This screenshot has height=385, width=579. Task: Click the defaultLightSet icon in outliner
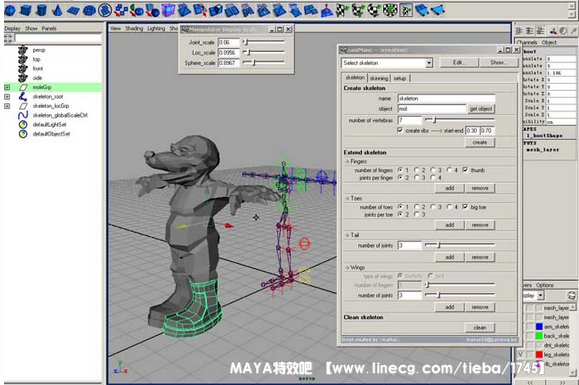[x=23, y=125]
